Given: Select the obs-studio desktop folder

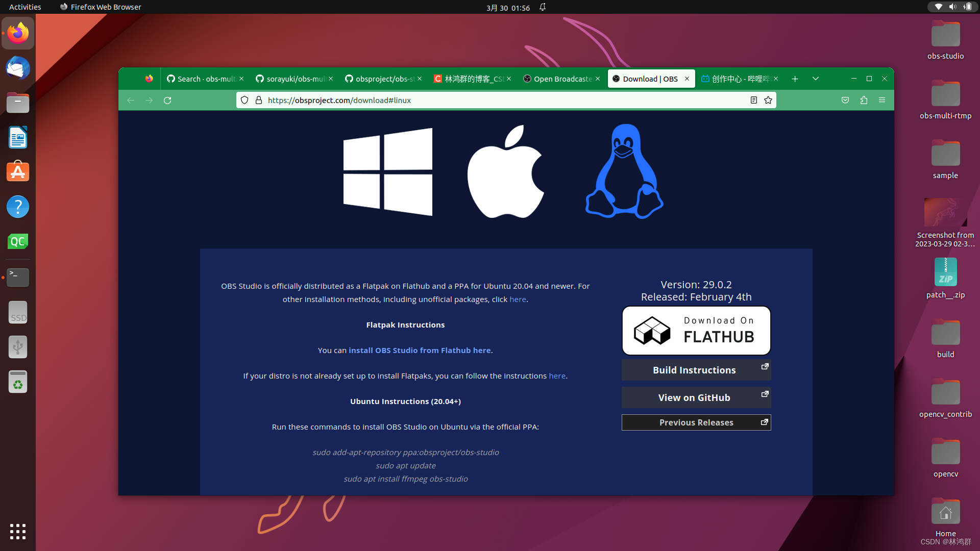Looking at the screenshot, I should 945,40.
